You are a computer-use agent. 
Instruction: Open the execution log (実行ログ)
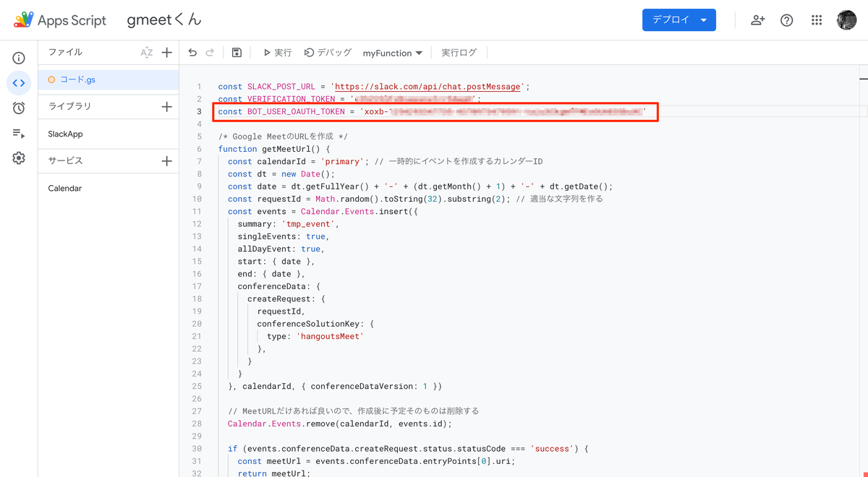tap(459, 53)
